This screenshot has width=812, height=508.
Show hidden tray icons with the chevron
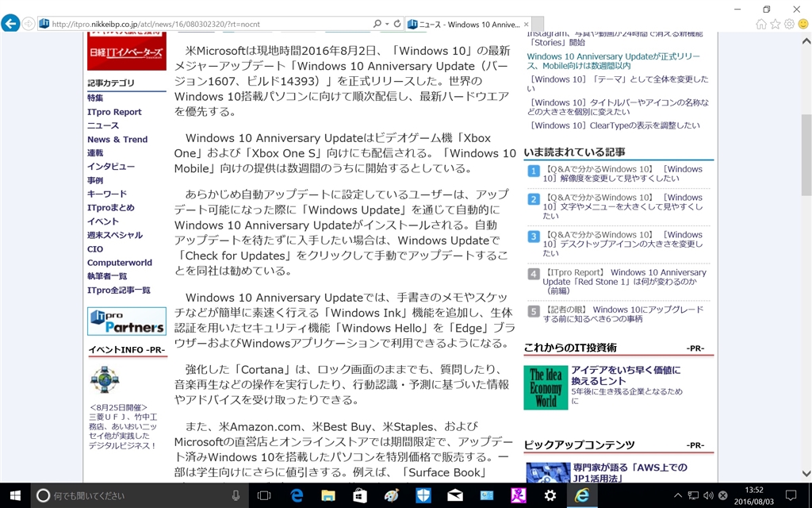(678, 495)
